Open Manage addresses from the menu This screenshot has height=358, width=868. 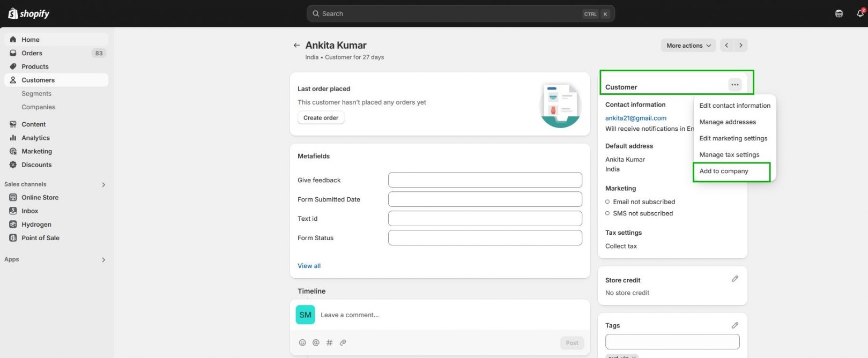(x=728, y=122)
